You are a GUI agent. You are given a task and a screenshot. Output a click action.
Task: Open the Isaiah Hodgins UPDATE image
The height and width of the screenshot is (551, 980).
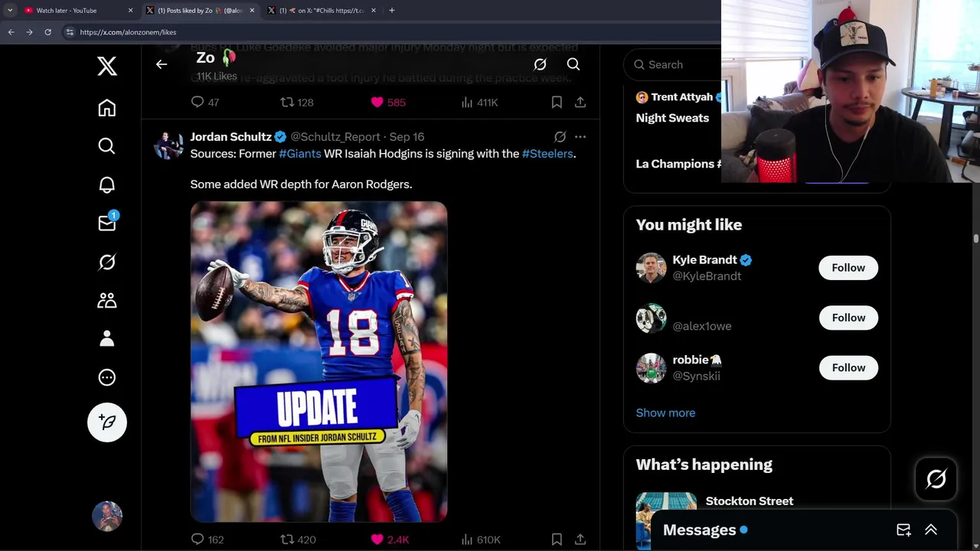coord(318,361)
